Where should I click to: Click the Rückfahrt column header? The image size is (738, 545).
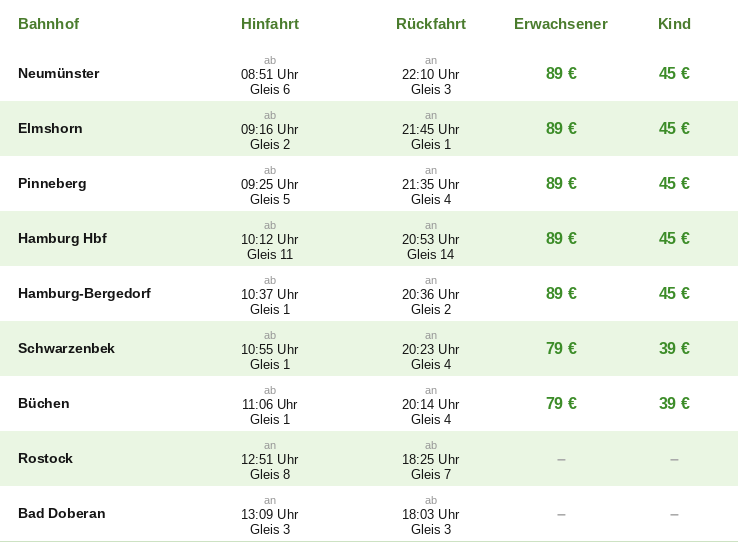pos(431,24)
